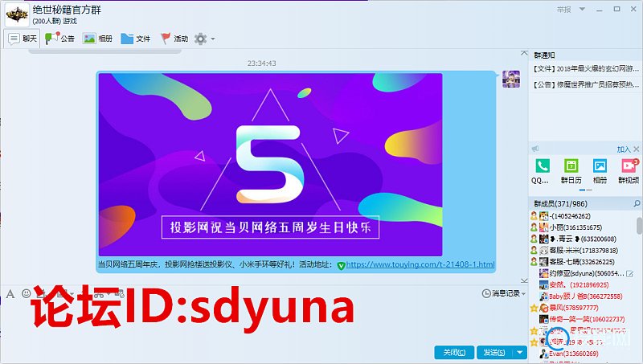The width and height of the screenshot is (643, 364).
Task: Switch page via group apps page dots
Action: point(585,190)
